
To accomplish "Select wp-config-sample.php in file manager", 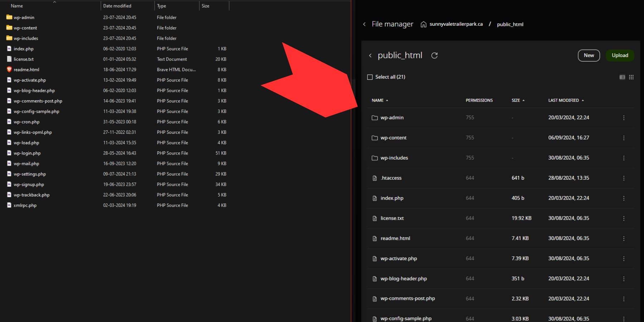I will point(406,318).
